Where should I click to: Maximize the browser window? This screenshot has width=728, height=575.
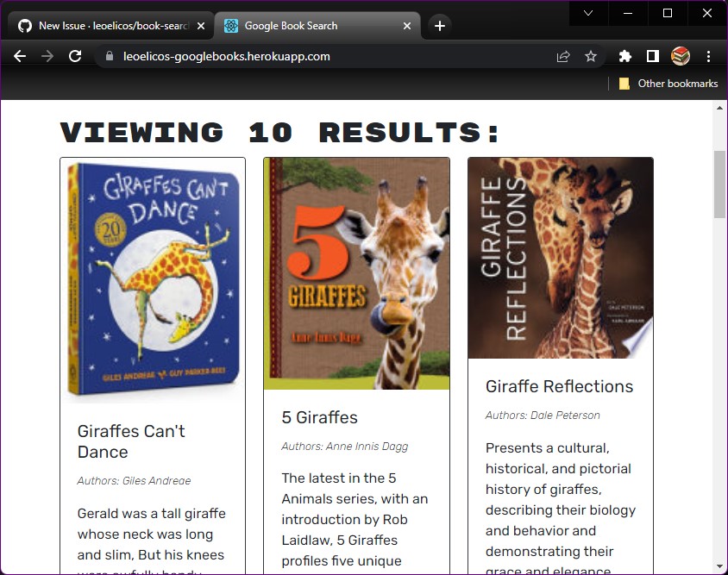[667, 13]
